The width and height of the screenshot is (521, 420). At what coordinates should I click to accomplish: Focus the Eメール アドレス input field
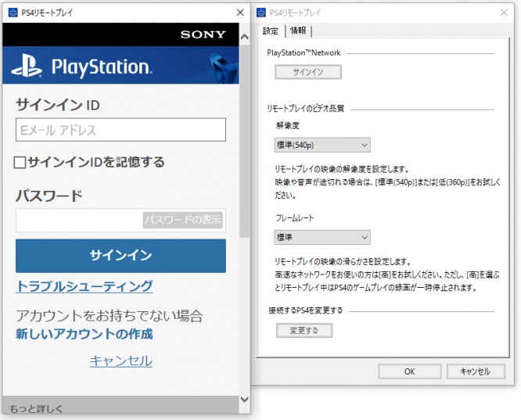[120, 130]
